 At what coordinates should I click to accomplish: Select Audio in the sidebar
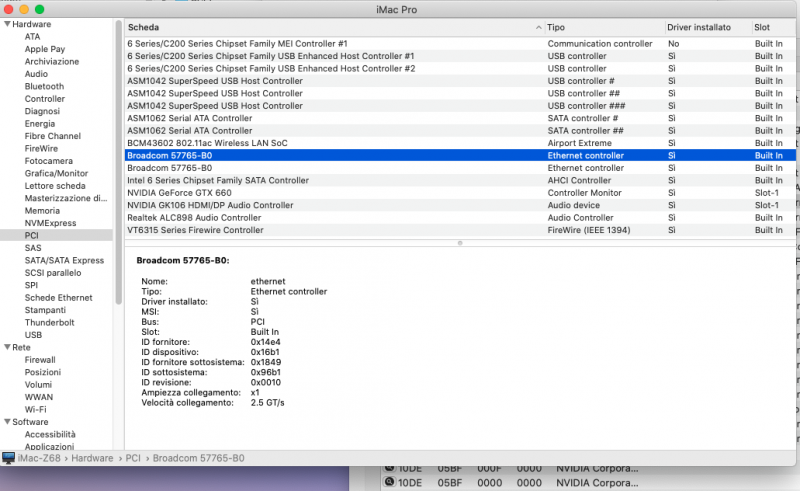pyautogui.click(x=36, y=74)
